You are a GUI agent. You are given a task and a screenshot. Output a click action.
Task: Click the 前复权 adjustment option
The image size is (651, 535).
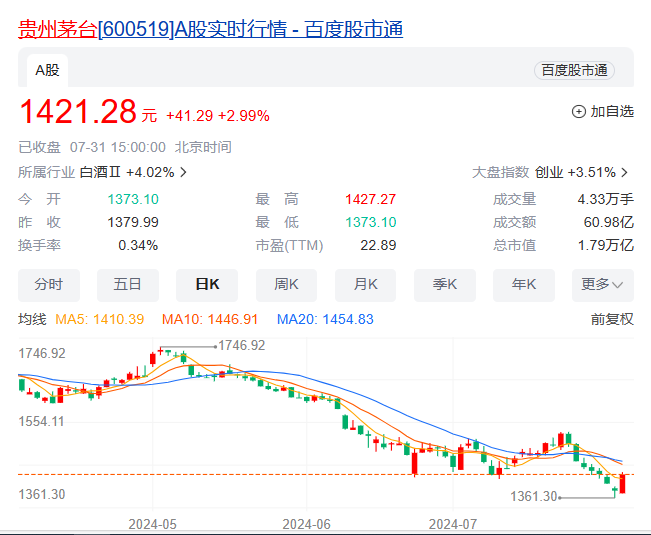612,319
